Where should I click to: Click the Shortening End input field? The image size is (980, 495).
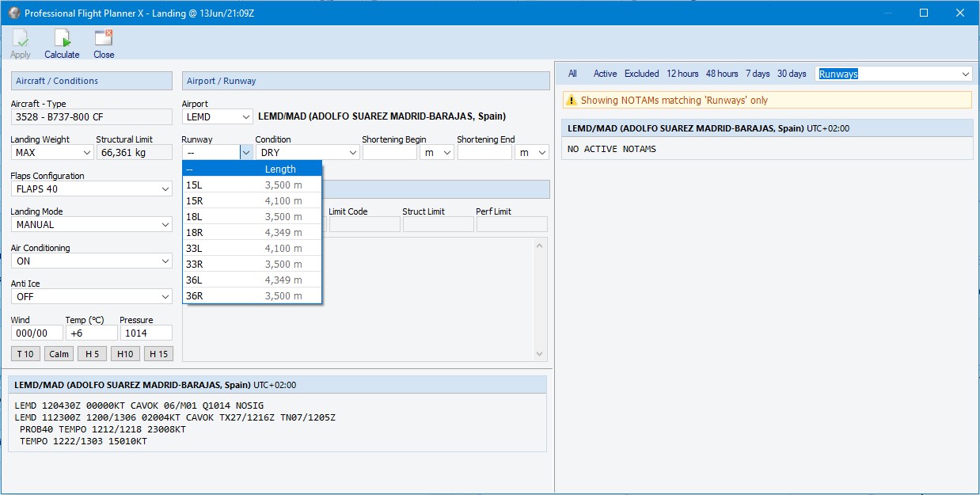coord(484,153)
